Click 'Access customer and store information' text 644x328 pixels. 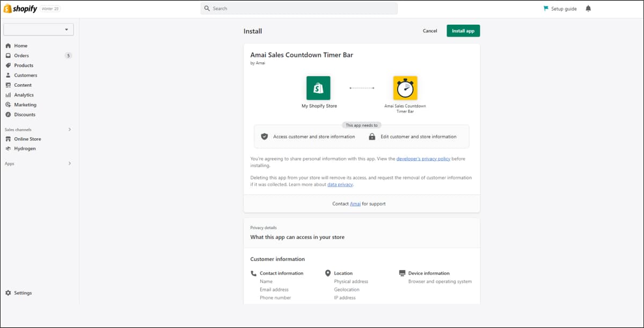pyautogui.click(x=314, y=137)
